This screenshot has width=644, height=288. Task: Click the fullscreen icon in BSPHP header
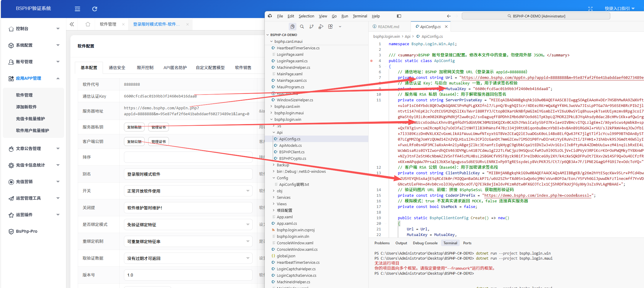coord(590,9)
